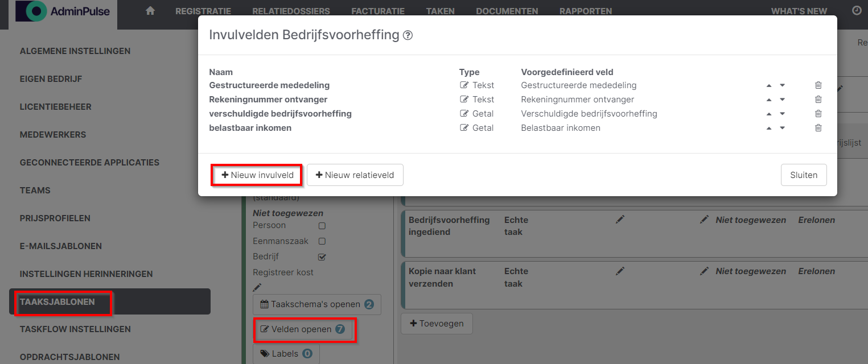Screen dimensions: 868x364
Task: Open help icon next to Invulvelden Bedrijfsvoorheffing
Action: pos(408,35)
